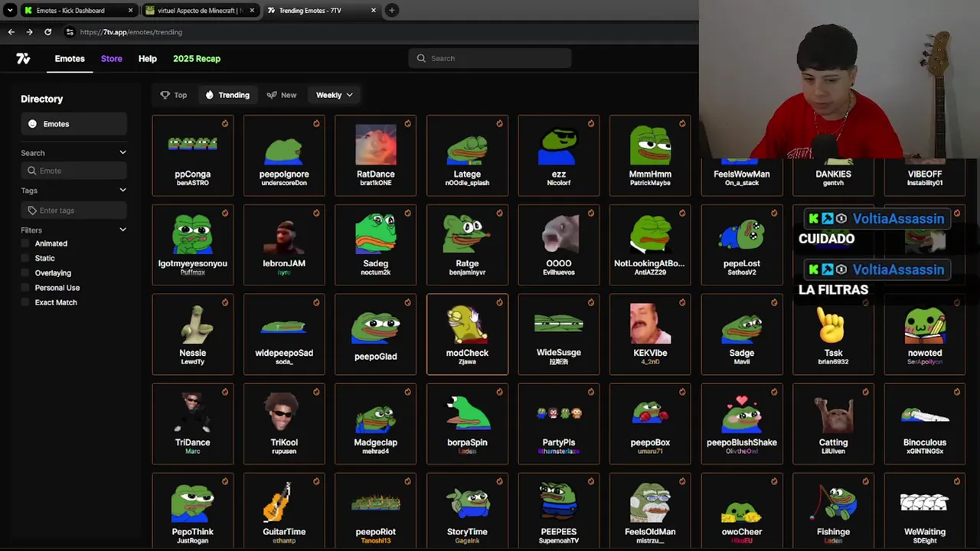Click the flame icon on ppConga card
The height and width of the screenshot is (551, 980).
[x=224, y=123]
